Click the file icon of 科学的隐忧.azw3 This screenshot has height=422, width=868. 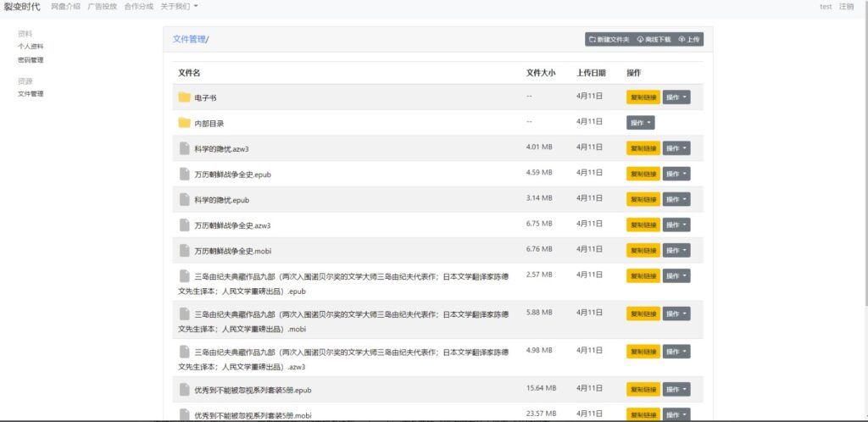tap(184, 148)
